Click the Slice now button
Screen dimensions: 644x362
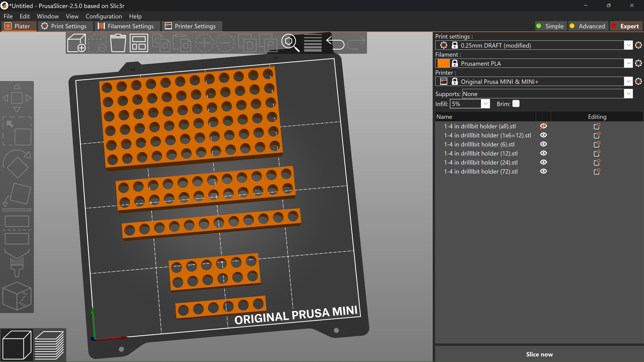539,354
